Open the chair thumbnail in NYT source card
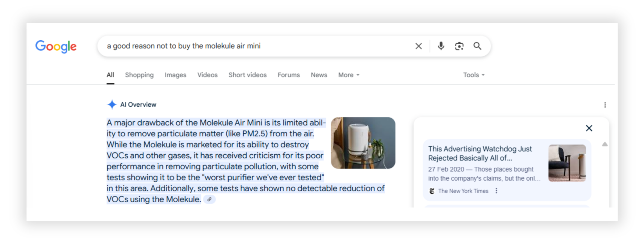The height and width of the screenshot is (243, 644). coord(567,163)
